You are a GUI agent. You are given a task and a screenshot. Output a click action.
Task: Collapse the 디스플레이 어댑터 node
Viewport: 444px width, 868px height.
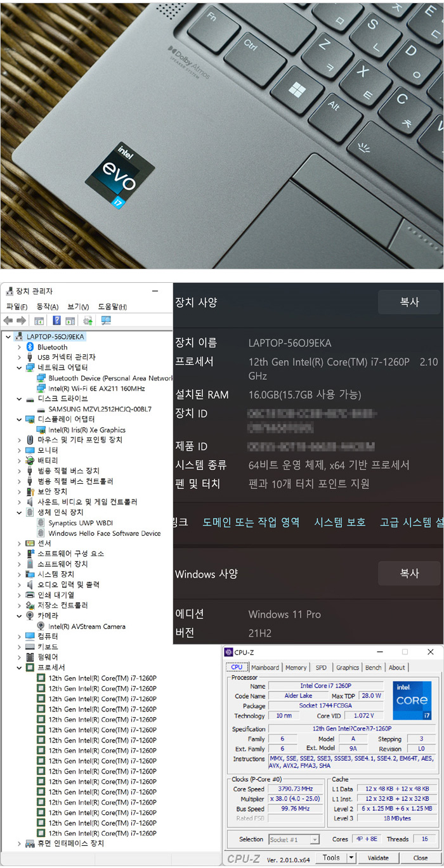point(20,419)
